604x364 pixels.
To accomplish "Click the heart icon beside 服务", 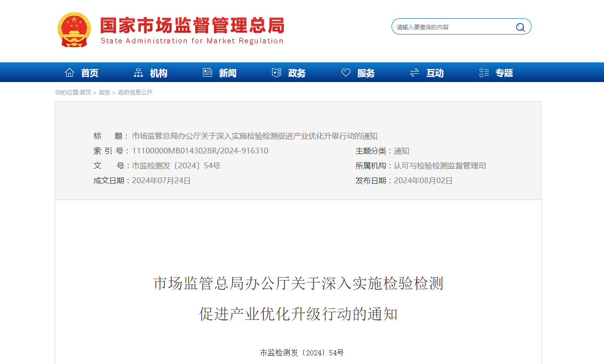I will coord(346,72).
